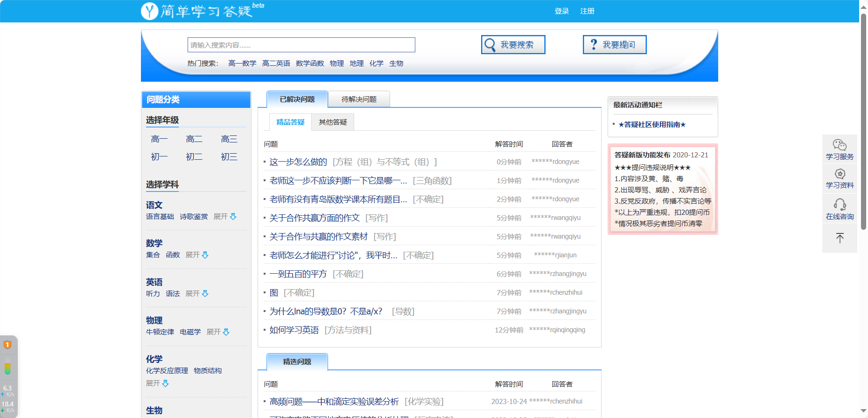
Task: Expand the 物理 subject list
Action: (218, 332)
